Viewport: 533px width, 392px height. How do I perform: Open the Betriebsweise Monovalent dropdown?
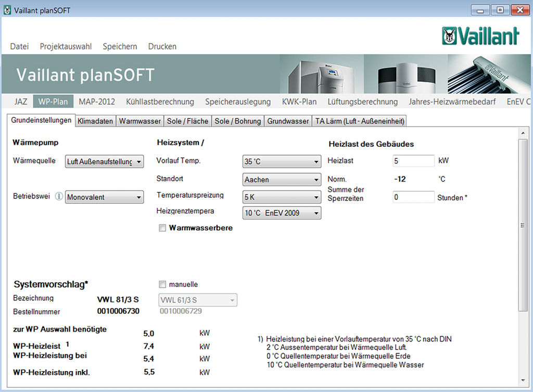pyautogui.click(x=104, y=197)
